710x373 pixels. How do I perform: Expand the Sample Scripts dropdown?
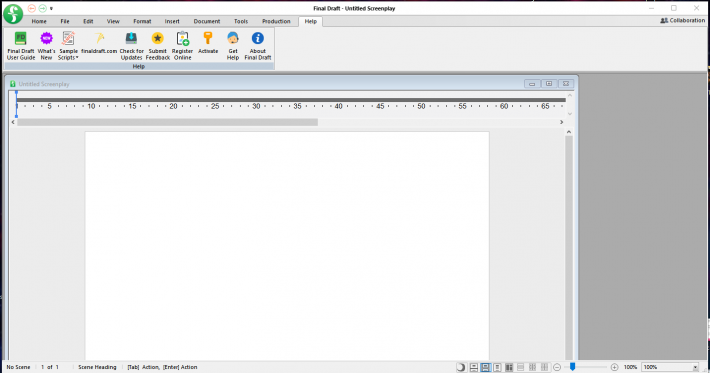pos(68,46)
